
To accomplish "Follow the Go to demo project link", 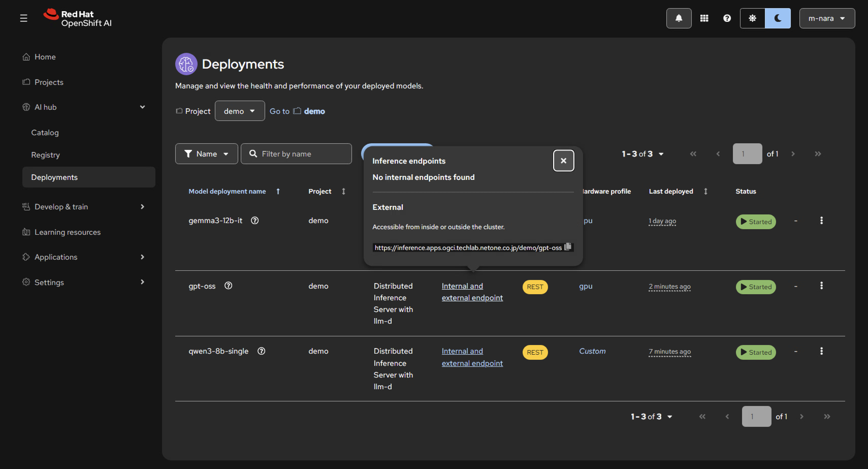I will click(x=314, y=111).
